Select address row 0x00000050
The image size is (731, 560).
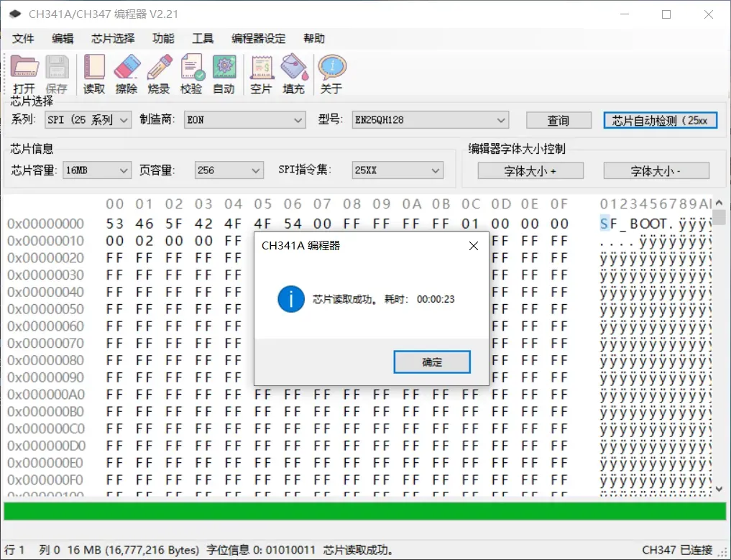tap(46, 310)
